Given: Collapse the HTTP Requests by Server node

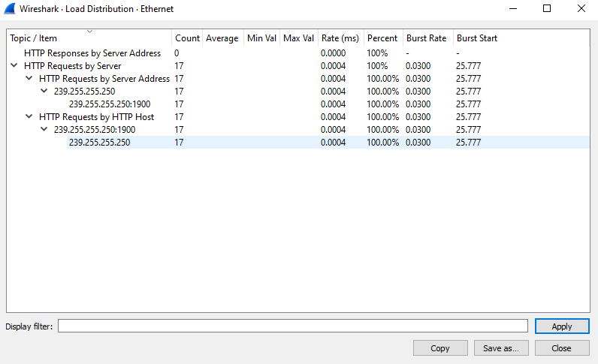Looking at the screenshot, I should tap(14, 65).
